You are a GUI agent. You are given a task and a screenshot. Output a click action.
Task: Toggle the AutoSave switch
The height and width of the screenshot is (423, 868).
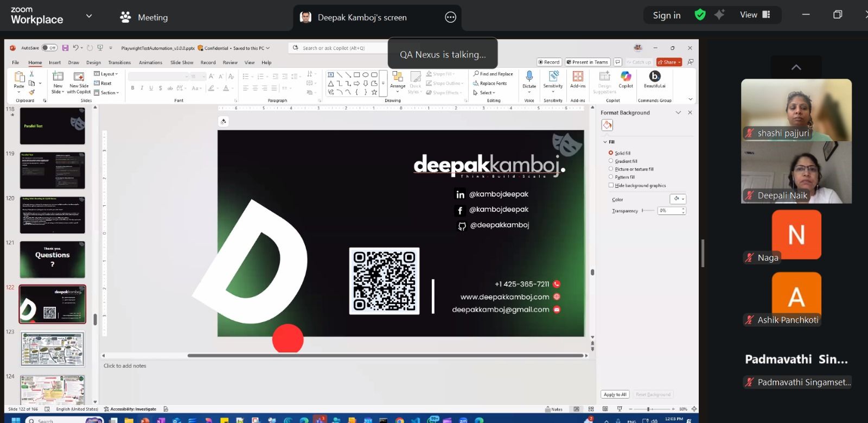coord(49,48)
